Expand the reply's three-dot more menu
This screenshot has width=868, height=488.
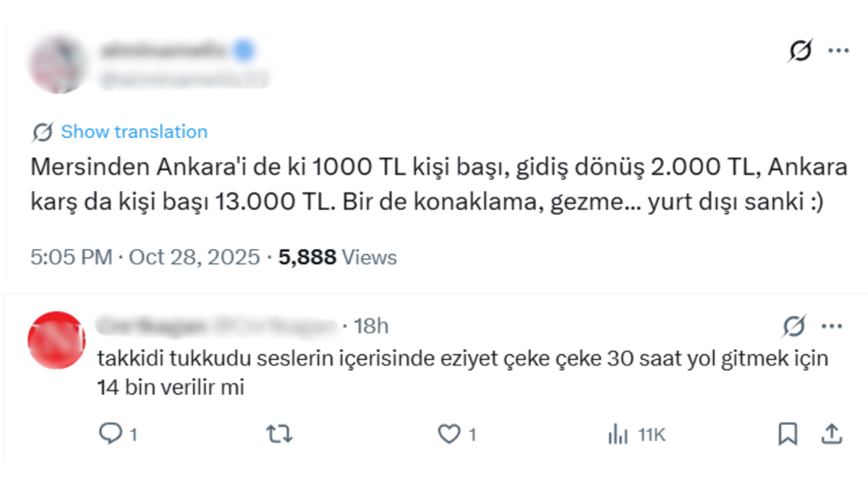coord(831,327)
